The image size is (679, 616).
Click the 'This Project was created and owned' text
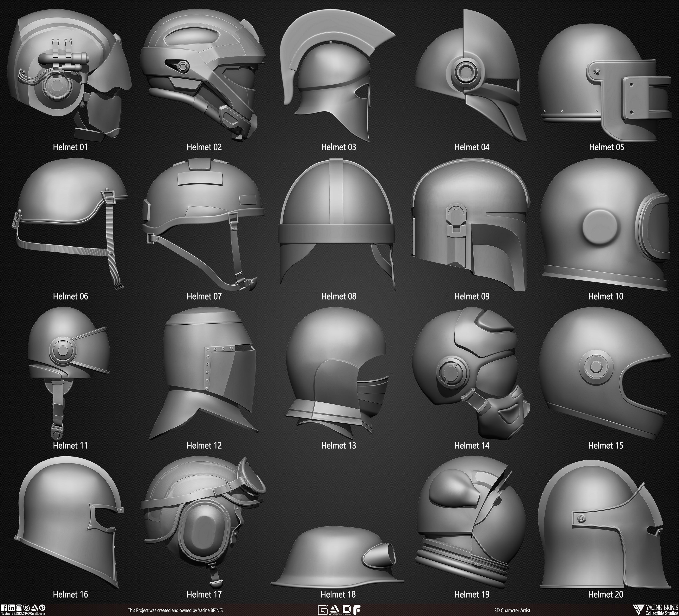(160, 610)
